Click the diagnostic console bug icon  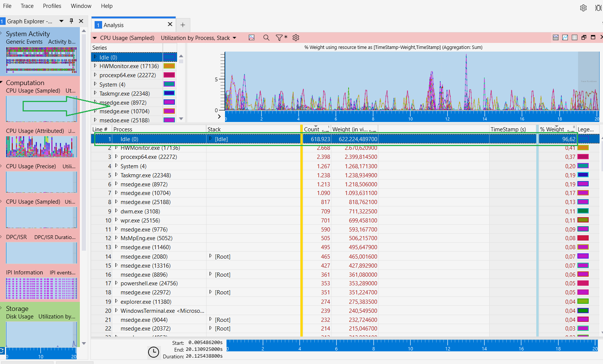[x=598, y=8]
